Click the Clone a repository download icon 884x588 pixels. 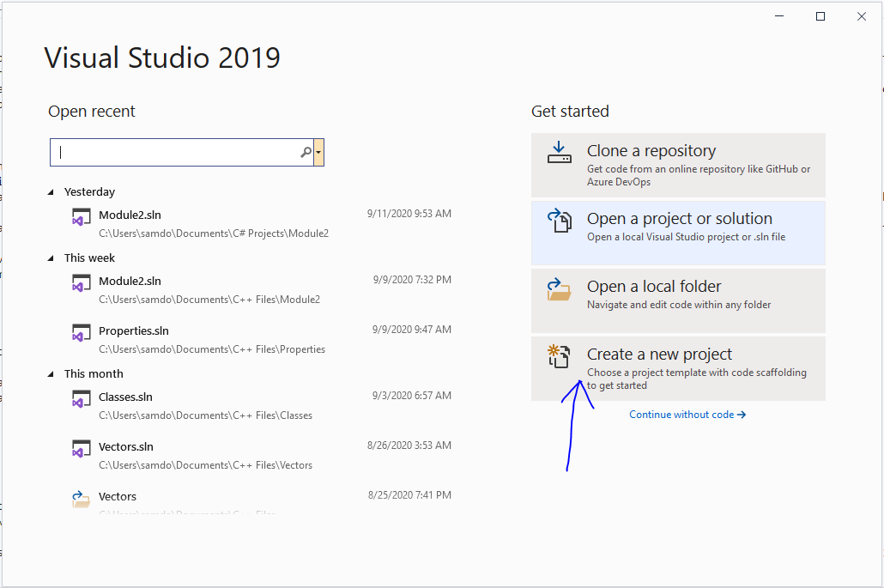pyautogui.click(x=560, y=152)
